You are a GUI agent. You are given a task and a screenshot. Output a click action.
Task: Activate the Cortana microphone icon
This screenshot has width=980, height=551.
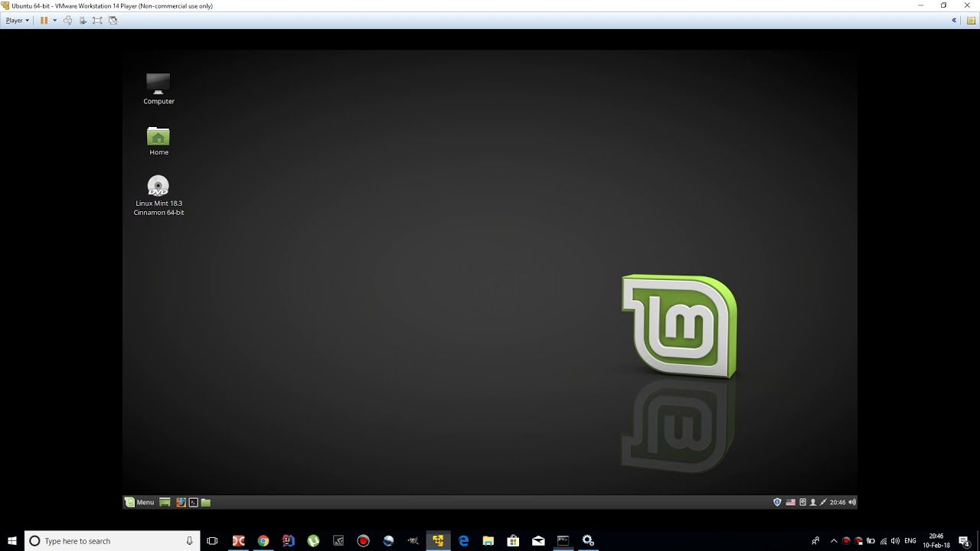(189, 540)
